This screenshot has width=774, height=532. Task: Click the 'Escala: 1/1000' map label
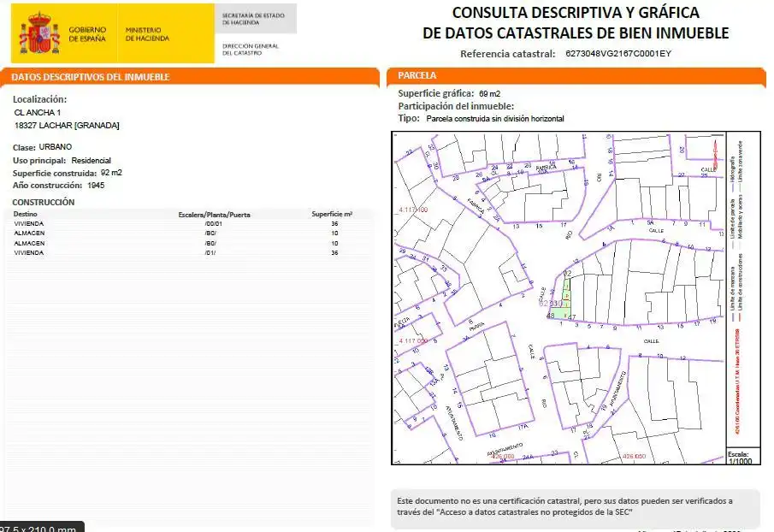(740, 458)
